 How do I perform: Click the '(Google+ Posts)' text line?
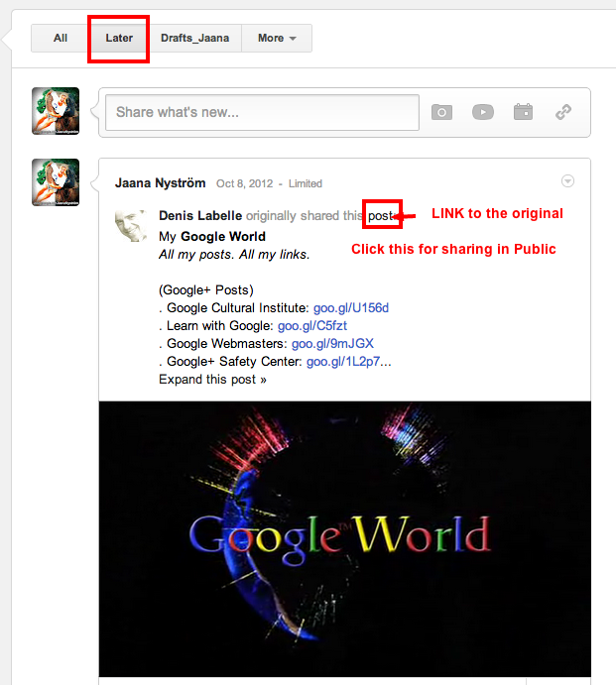pos(206,290)
